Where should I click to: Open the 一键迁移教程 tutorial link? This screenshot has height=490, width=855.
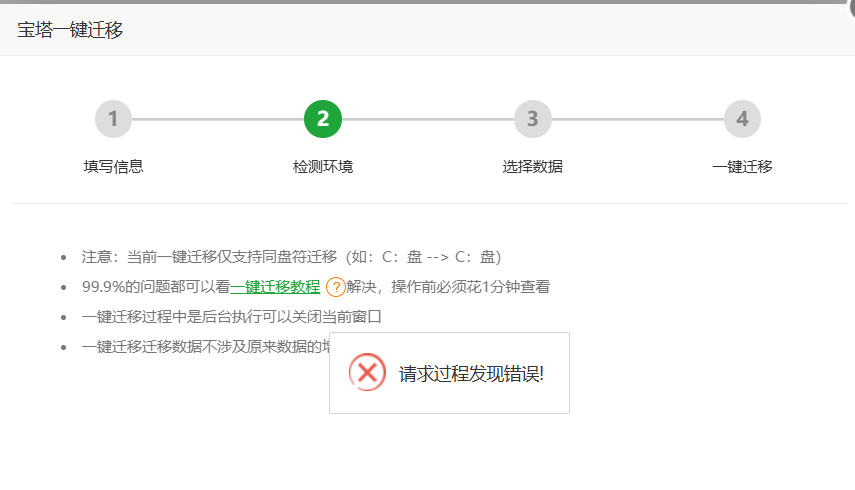coord(275,287)
